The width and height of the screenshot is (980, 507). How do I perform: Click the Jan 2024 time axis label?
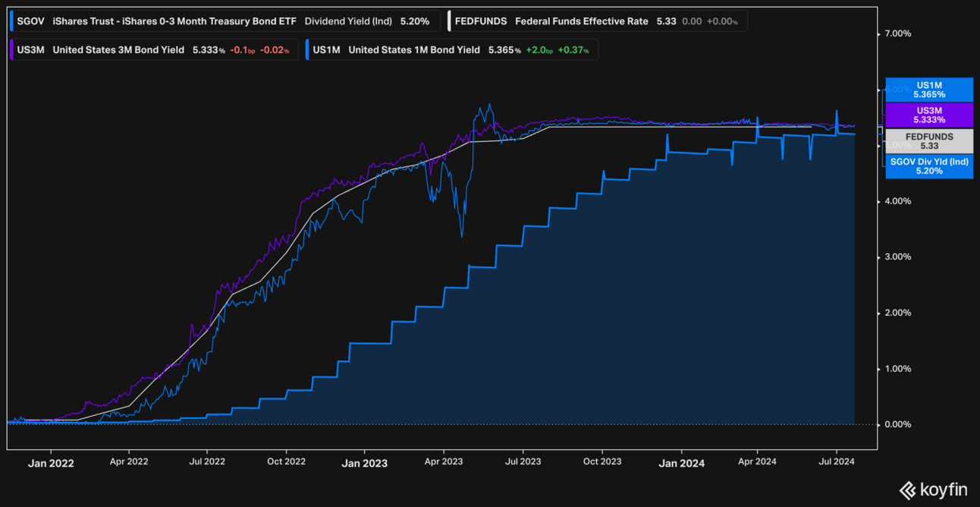681,463
